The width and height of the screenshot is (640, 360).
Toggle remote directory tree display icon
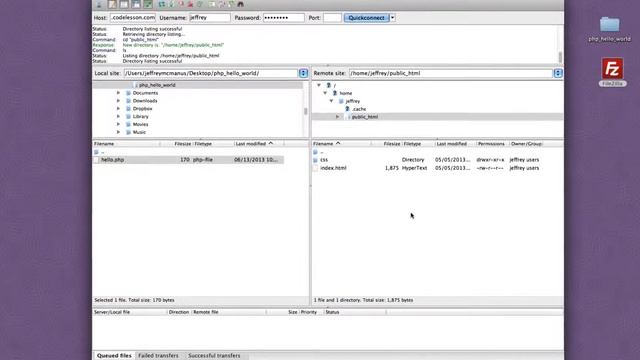tap(136, 4)
